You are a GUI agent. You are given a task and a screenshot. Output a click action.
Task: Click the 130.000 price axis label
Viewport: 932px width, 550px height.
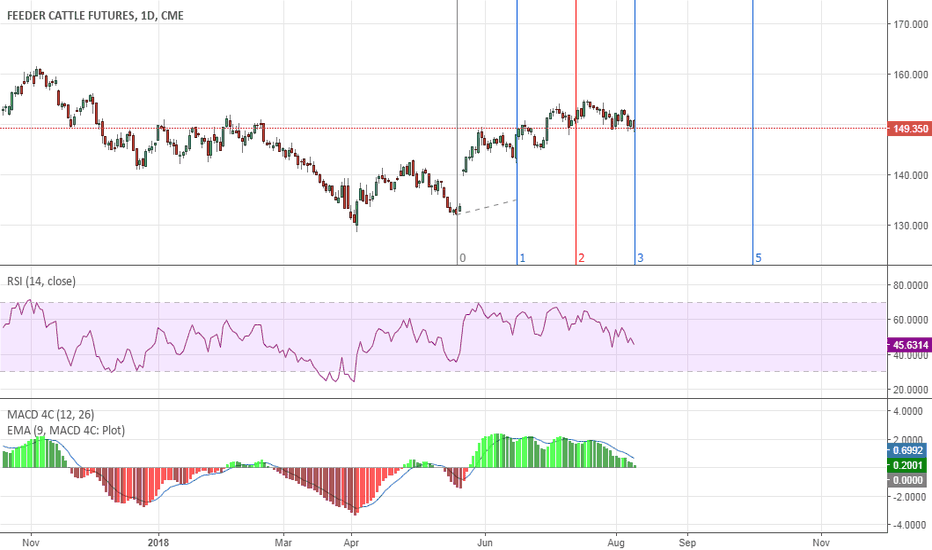tap(911, 226)
